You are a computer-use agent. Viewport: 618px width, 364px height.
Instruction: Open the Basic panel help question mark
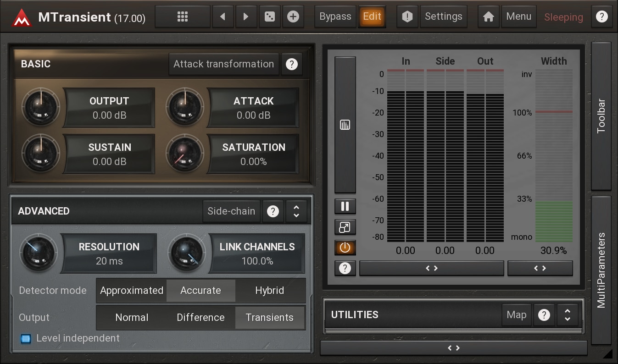click(x=291, y=64)
